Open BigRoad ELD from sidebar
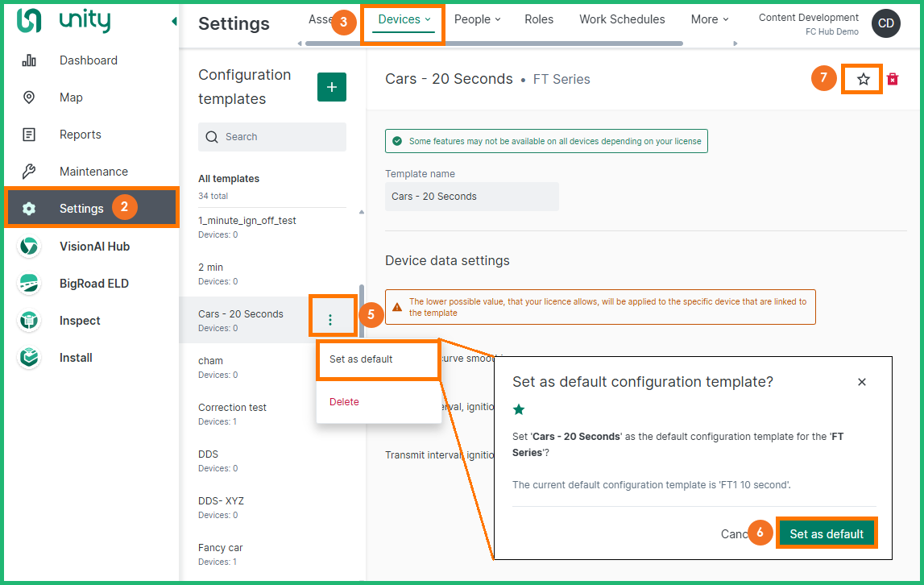The width and height of the screenshot is (924, 585). pyautogui.click(x=93, y=284)
